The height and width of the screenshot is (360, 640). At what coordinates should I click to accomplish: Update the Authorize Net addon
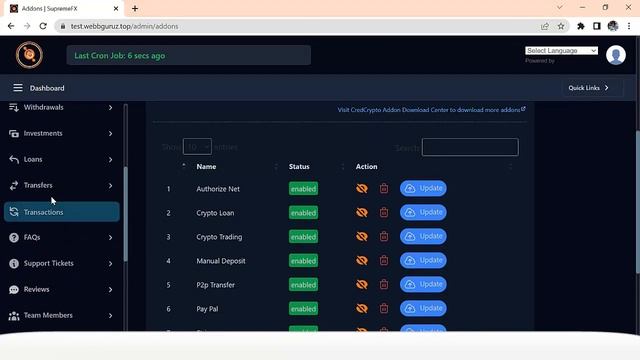click(423, 188)
